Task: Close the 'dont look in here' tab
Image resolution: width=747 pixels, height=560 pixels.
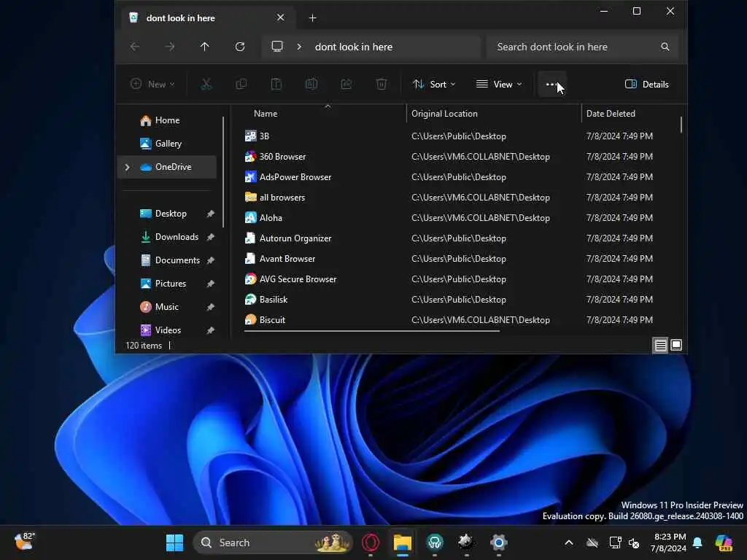Action: click(281, 17)
